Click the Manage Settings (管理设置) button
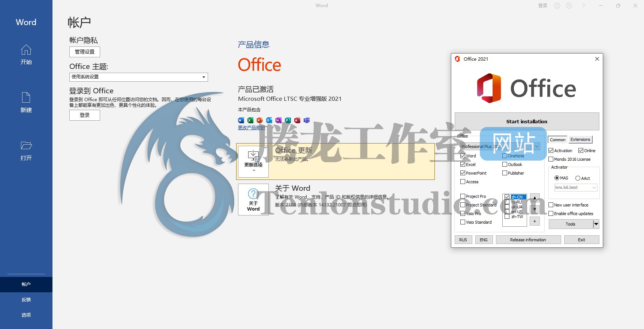 click(85, 52)
